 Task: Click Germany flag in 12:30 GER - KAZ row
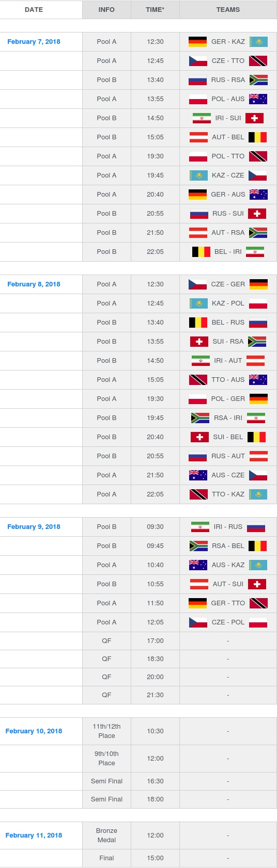point(197,42)
